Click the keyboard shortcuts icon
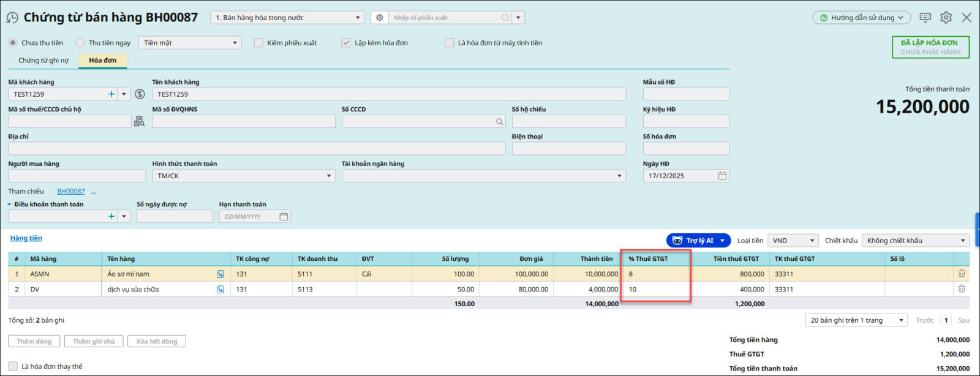 (x=925, y=18)
